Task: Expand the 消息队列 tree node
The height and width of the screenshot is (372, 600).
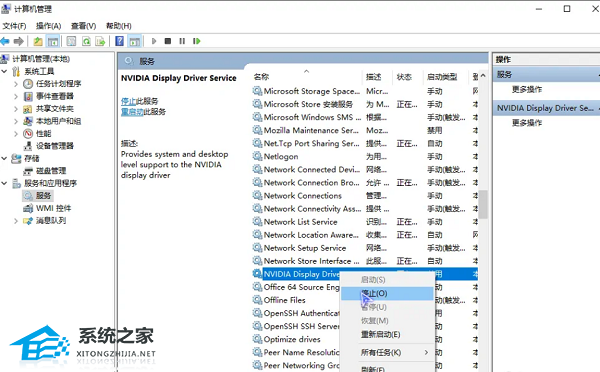Action: click(x=16, y=221)
